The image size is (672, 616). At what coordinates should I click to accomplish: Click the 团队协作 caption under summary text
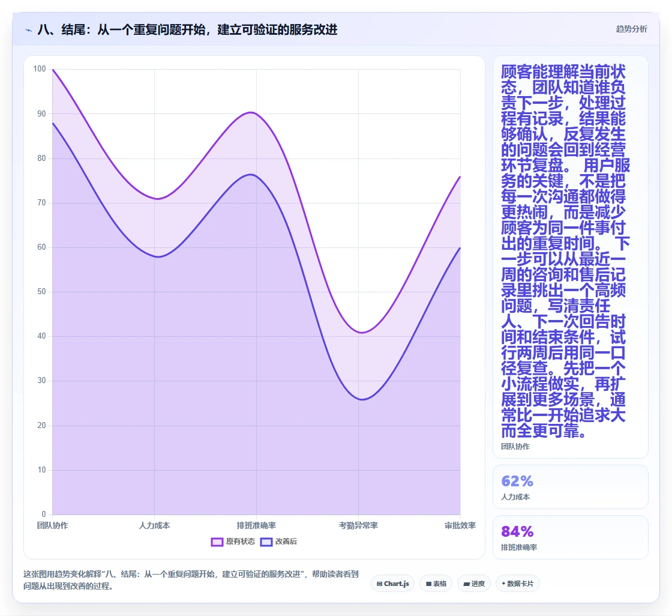click(x=515, y=447)
